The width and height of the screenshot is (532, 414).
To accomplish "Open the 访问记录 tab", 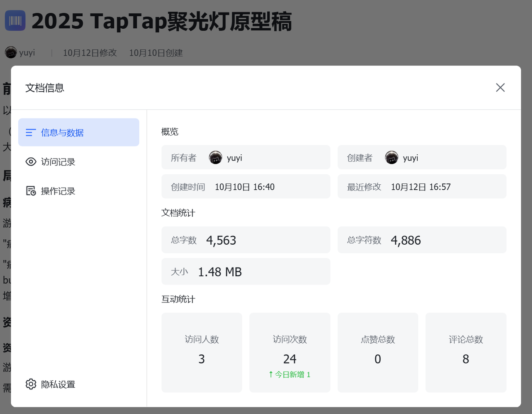I will click(x=79, y=161).
